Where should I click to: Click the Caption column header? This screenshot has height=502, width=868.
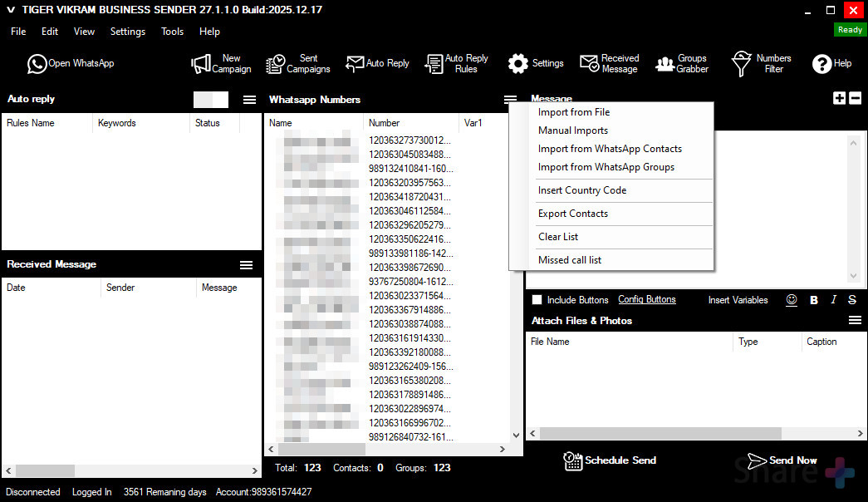[833, 342]
